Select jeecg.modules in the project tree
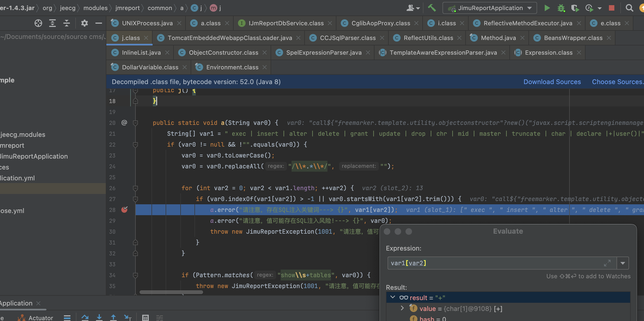The image size is (644, 321). pos(23,135)
